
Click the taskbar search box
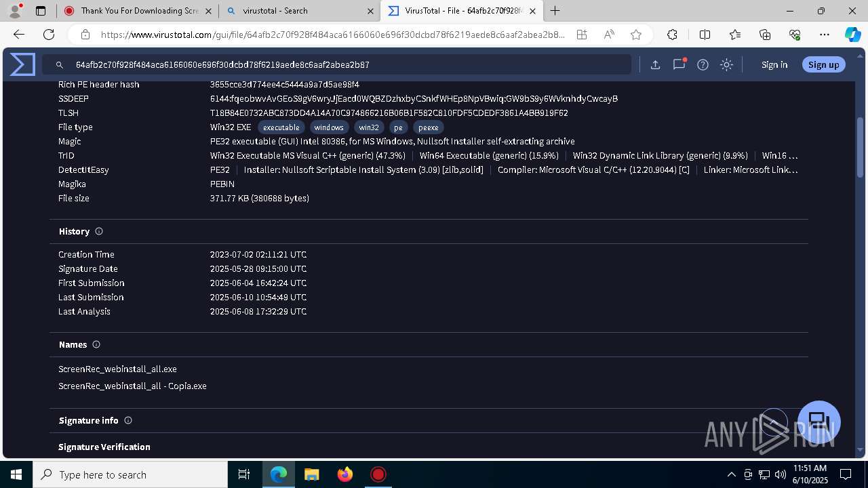[130, 474]
